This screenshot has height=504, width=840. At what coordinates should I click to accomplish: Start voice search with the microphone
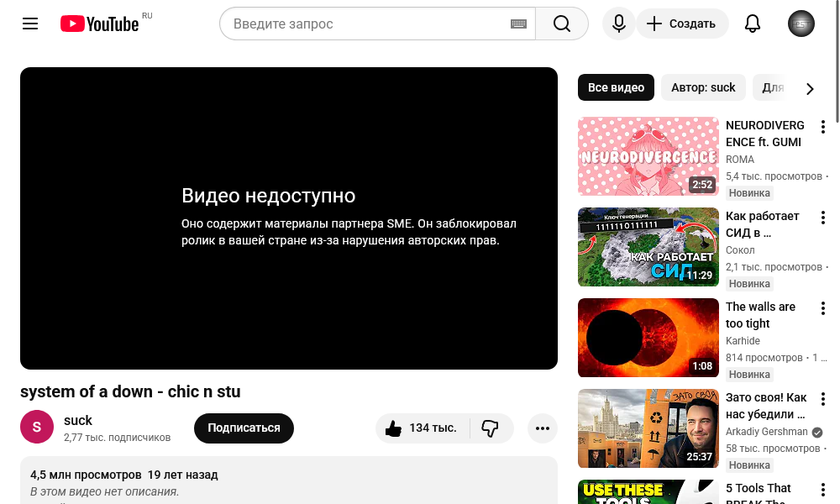(x=619, y=24)
